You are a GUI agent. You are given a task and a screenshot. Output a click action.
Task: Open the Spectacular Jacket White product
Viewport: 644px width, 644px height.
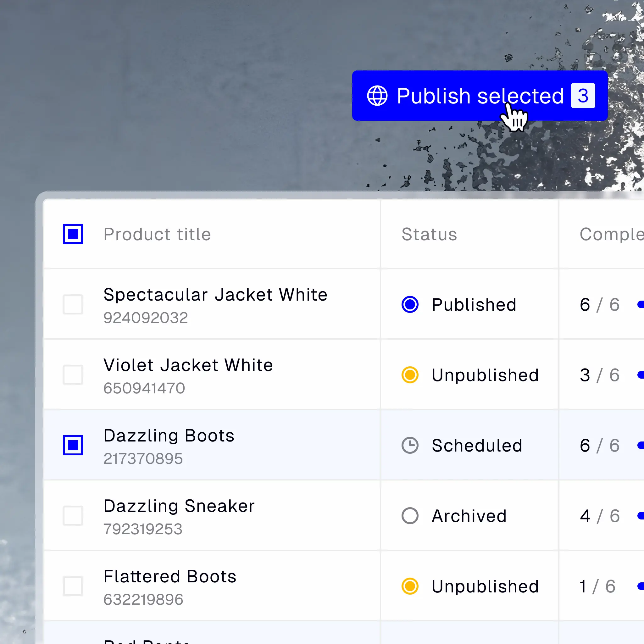pos(215,295)
